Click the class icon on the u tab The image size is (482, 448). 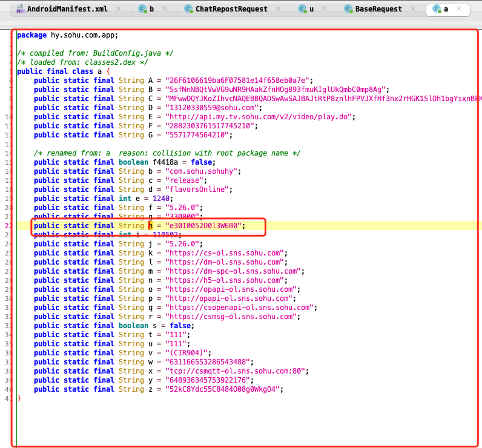tap(303, 9)
